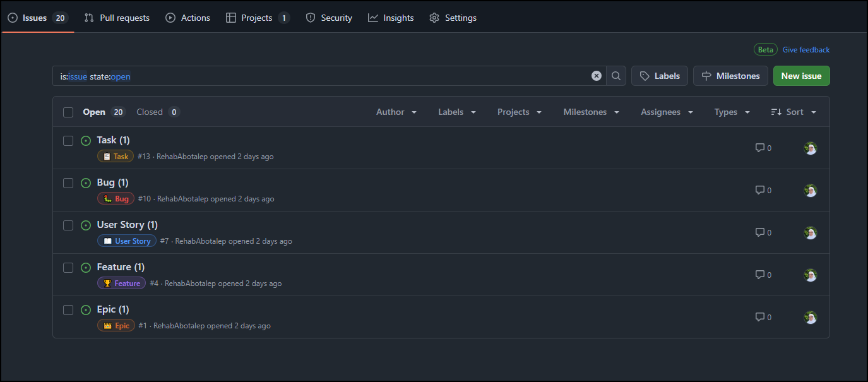Click author RehabAbotalep on issue #13
868x382 pixels.
point(182,157)
